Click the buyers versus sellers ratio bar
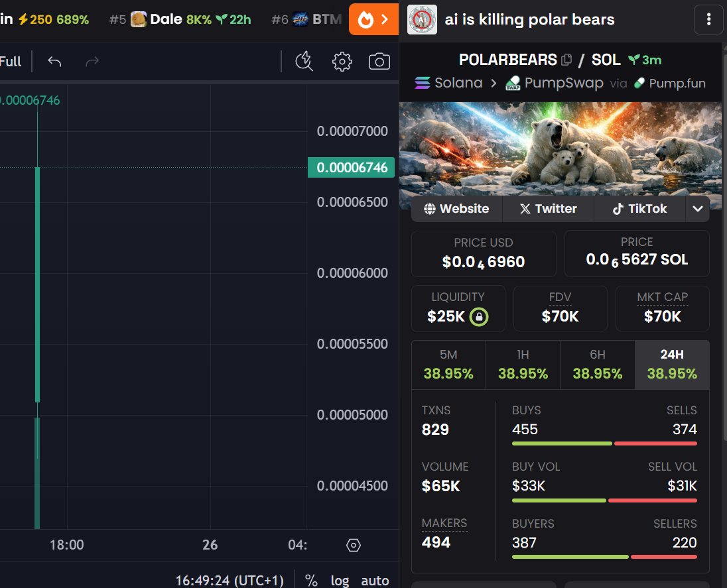The width and height of the screenshot is (727, 588). point(604,557)
